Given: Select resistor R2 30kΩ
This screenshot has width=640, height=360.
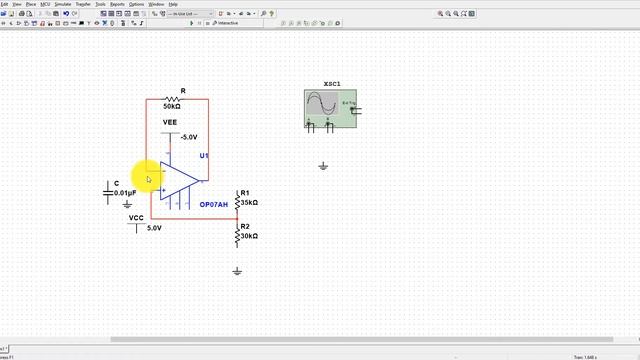Looking at the screenshot, I should click(x=237, y=236).
